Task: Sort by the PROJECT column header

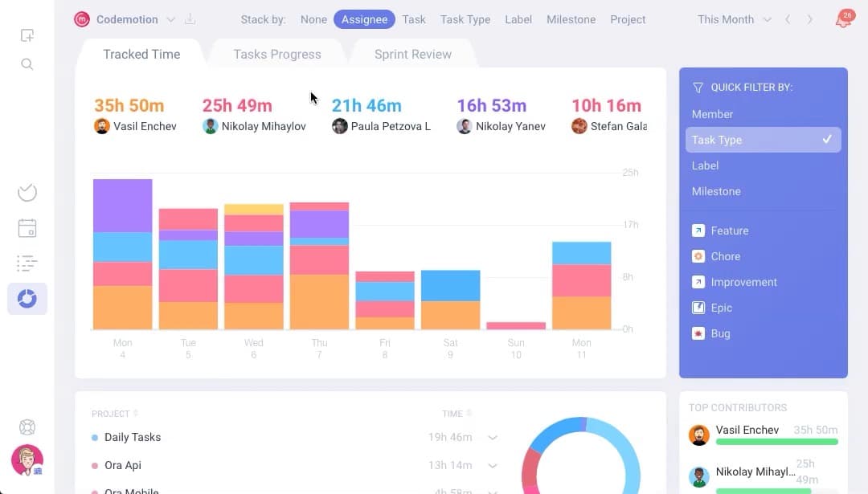Action: coord(115,414)
